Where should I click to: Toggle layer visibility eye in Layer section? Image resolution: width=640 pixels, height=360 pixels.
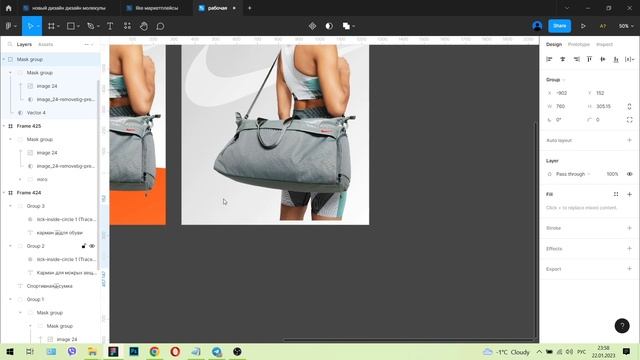[x=629, y=174]
